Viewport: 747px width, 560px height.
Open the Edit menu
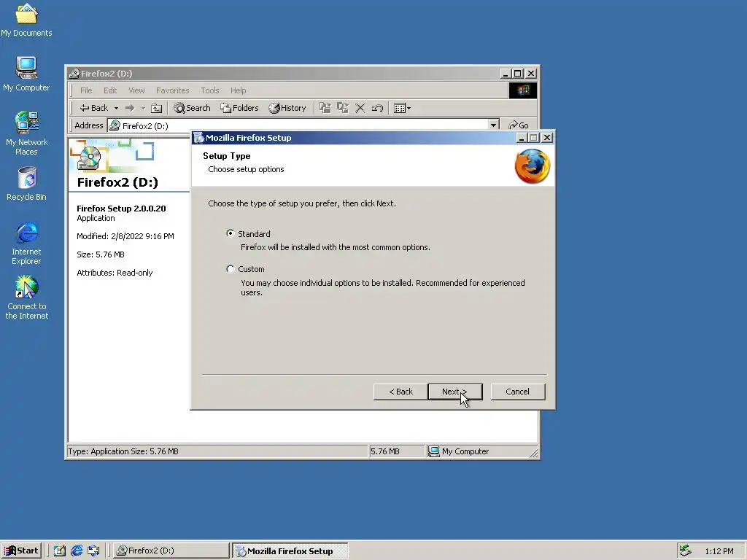click(110, 90)
